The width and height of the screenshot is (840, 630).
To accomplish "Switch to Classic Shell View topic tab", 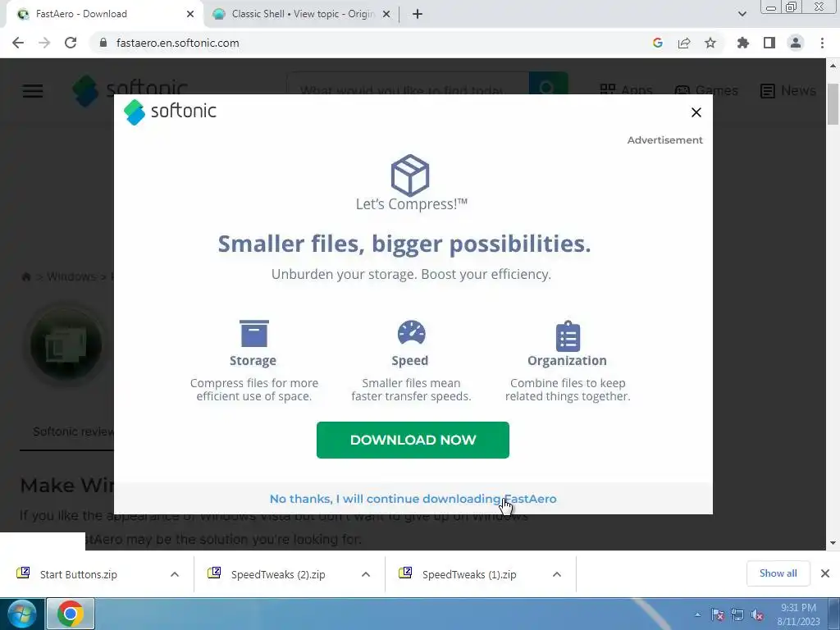I will (x=303, y=14).
